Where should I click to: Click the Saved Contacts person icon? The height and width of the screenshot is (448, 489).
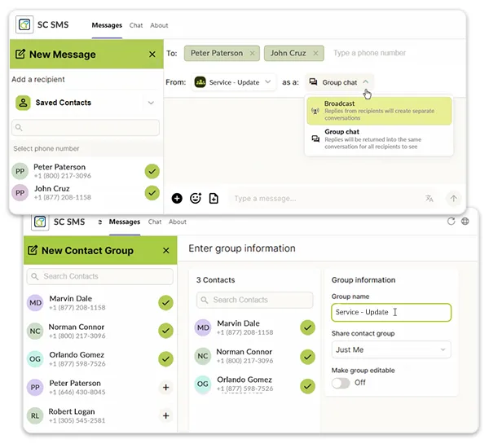click(x=23, y=103)
